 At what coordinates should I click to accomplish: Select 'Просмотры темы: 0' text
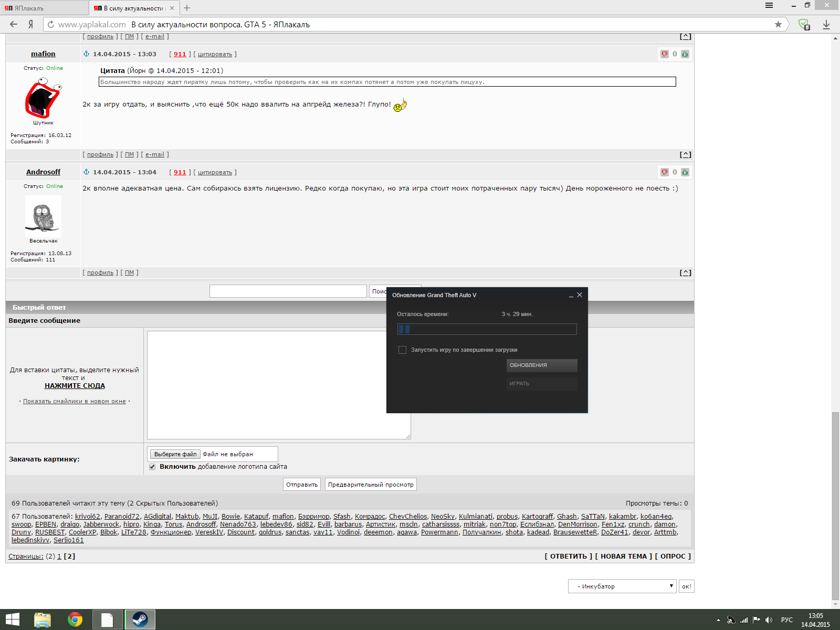[657, 503]
